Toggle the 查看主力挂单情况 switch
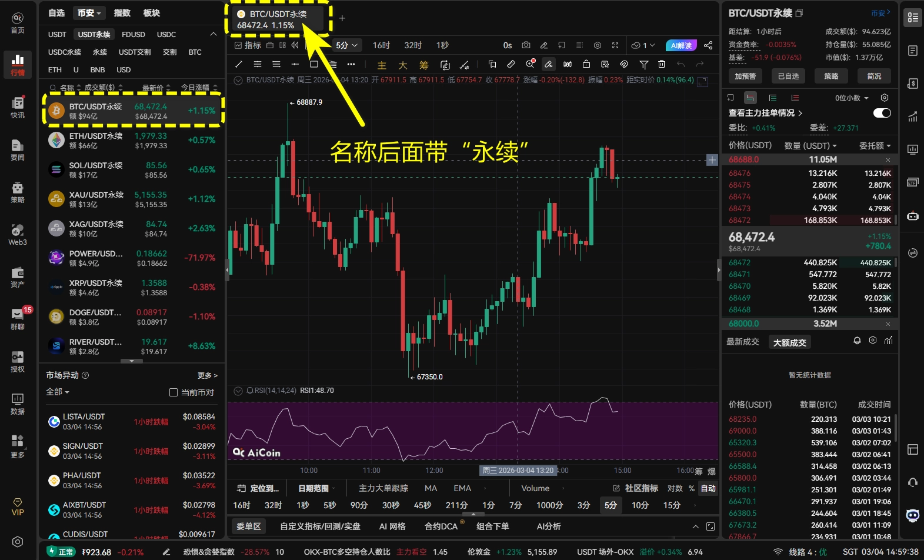 [882, 113]
